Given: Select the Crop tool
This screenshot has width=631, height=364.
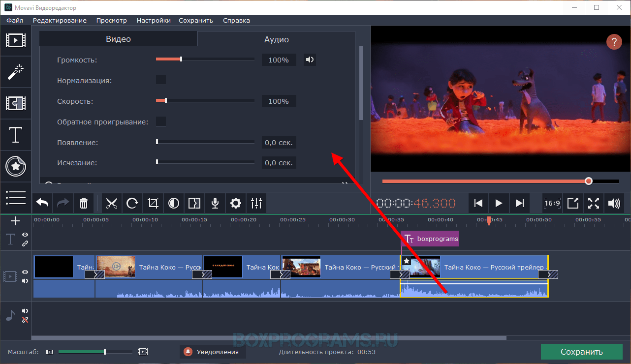Looking at the screenshot, I should 153,203.
